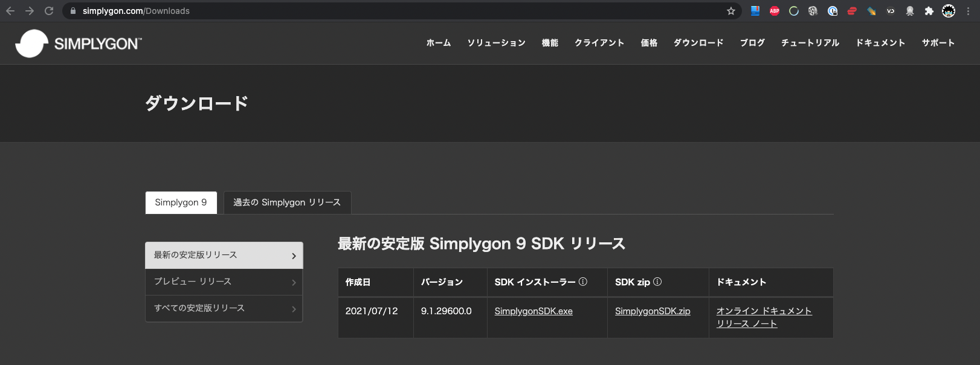Click the 作成日 column header

coord(358,282)
